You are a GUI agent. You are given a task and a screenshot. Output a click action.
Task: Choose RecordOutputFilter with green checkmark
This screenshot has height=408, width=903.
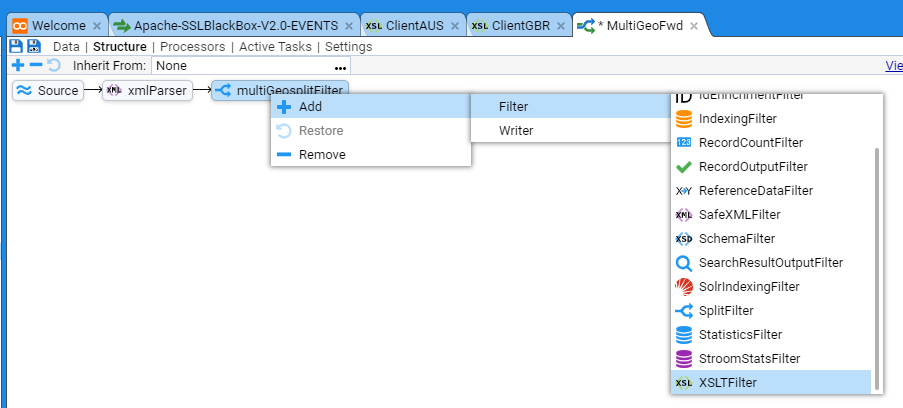752,166
